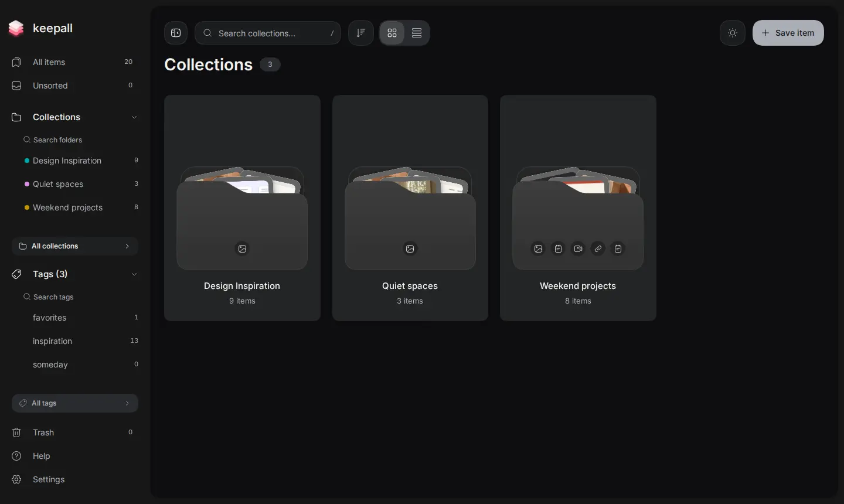Image resolution: width=844 pixels, height=504 pixels.
Task: Click the "9 items" text under Design Inspiration
Action: click(x=242, y=301)
